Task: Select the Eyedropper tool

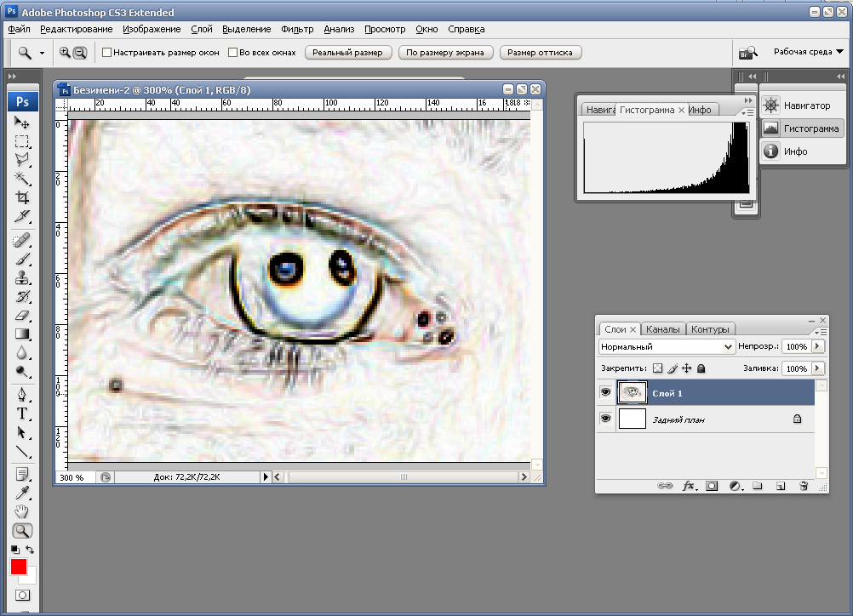Action: (23, 493)
